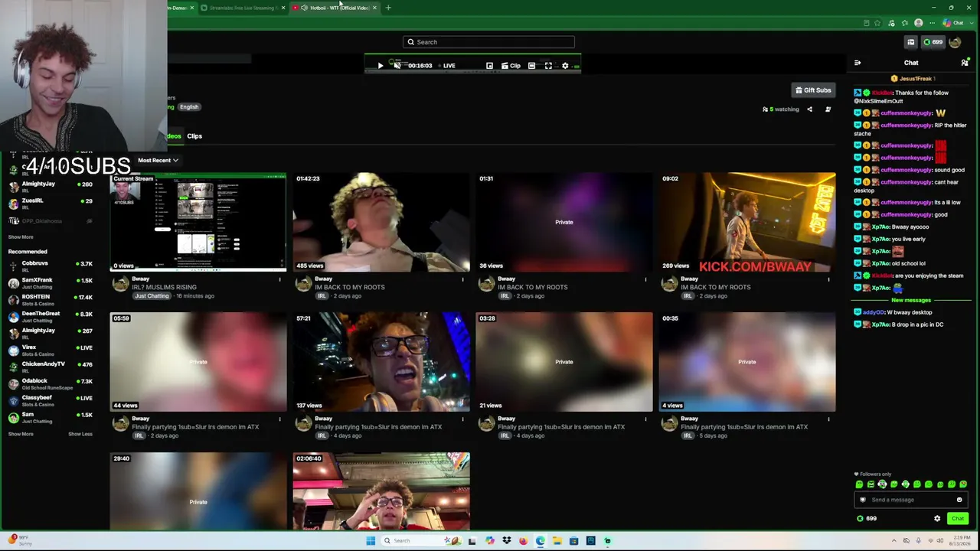Open the stream player settings gear
This screenshot has height=551, width=980.
tap(565, 66)
